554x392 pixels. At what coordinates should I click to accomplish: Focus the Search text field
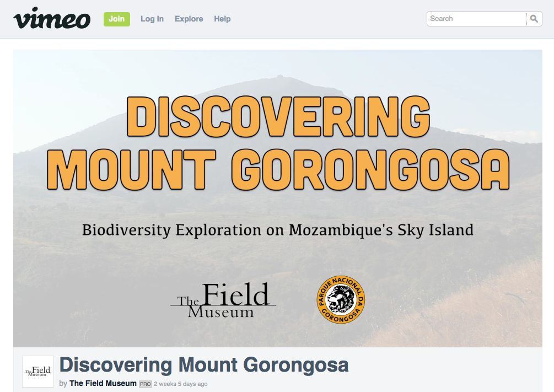click(477, 19)
